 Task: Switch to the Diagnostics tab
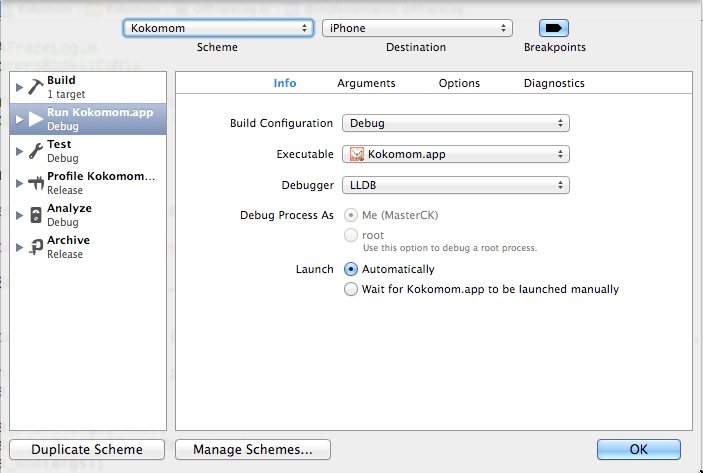click(x=554, y=83)
